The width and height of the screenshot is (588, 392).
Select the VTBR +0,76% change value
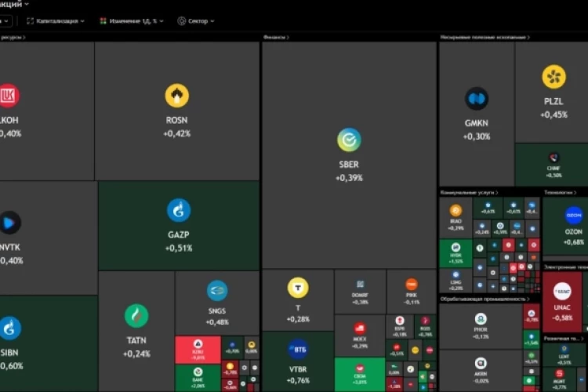point(298,380)
